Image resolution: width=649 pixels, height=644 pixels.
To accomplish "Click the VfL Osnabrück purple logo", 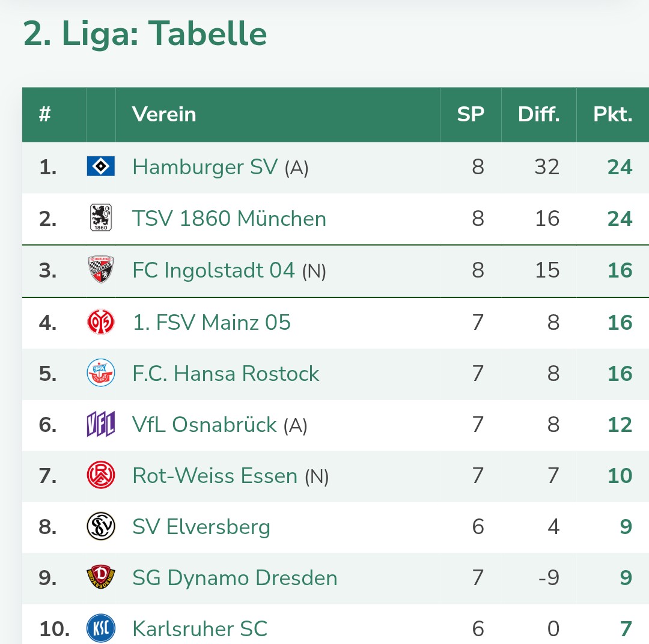I will 101,425.
